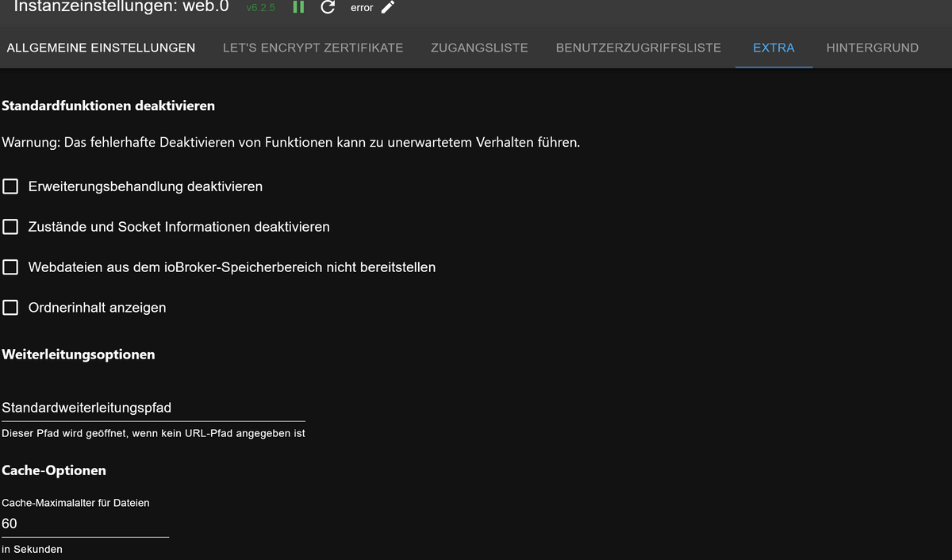Focus the Standardweiterleitungspfad input field
This screenshot has height=560, width=952.
tap(153, 408)
